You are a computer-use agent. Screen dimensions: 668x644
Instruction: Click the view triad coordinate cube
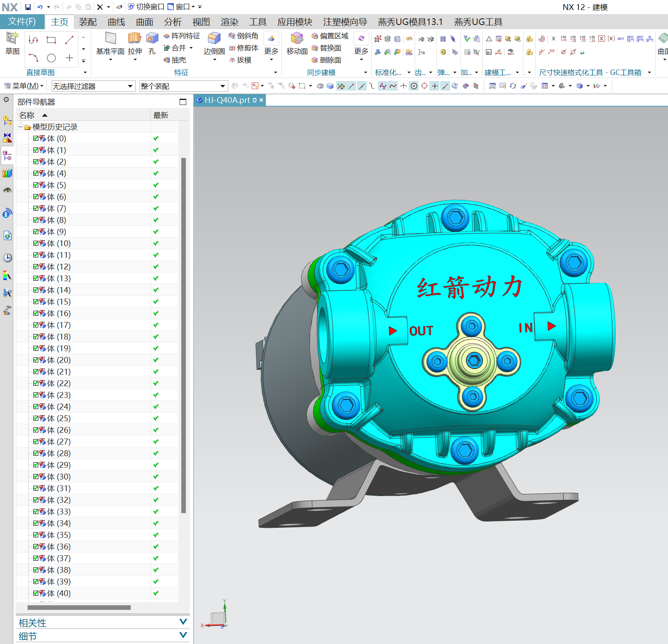tap(217, 618)
